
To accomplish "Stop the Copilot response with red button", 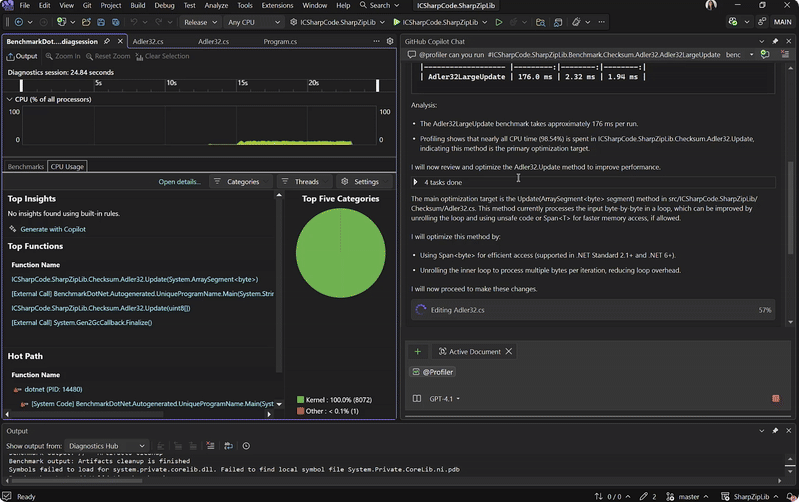I will pyautogui.click(x=776, y=399).
